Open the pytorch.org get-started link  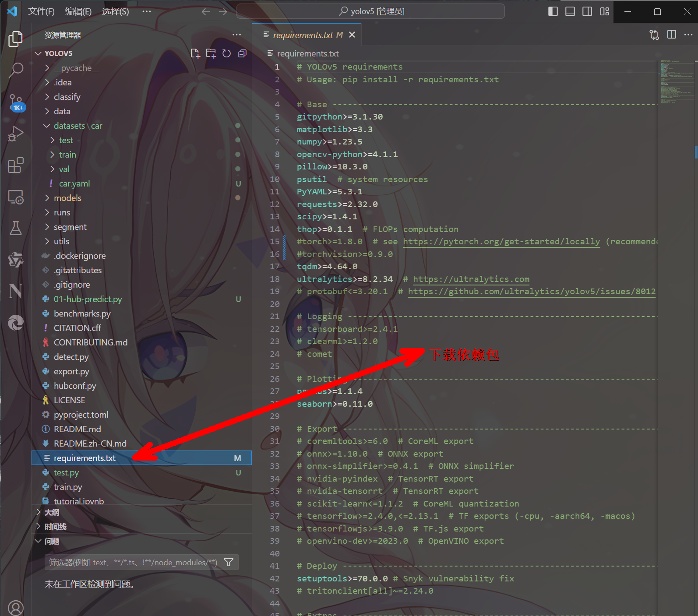click(x=501, y=242)
